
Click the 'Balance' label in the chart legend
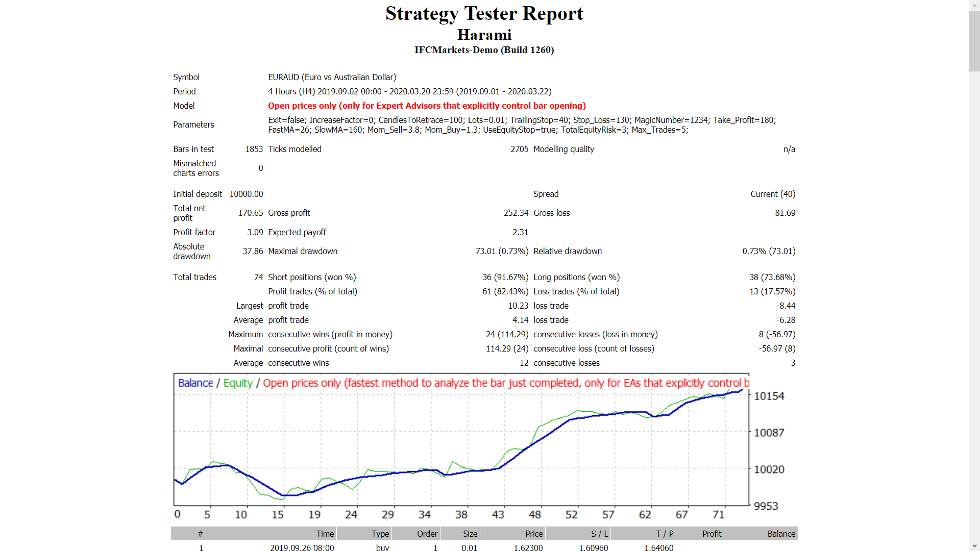point(195,383)
